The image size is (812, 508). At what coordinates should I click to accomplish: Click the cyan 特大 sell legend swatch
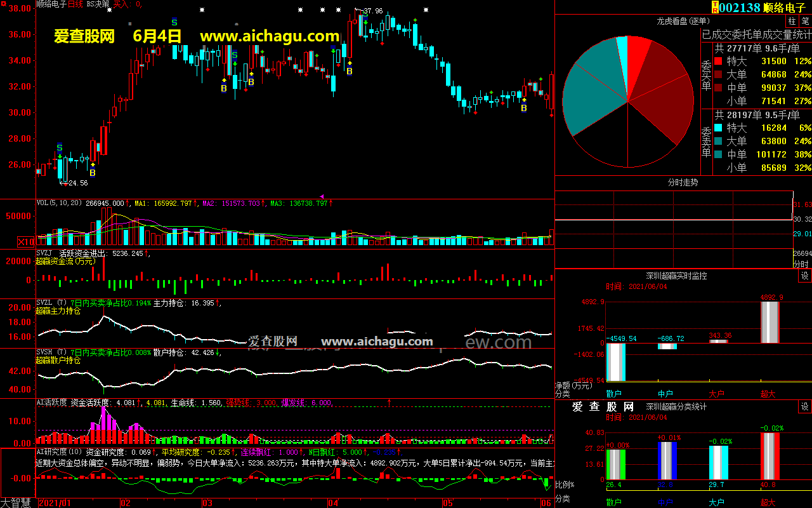click(718, 128)
